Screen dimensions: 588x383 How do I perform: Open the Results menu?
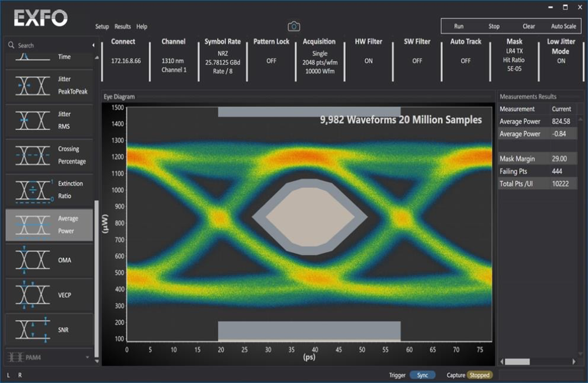(122, 26)
